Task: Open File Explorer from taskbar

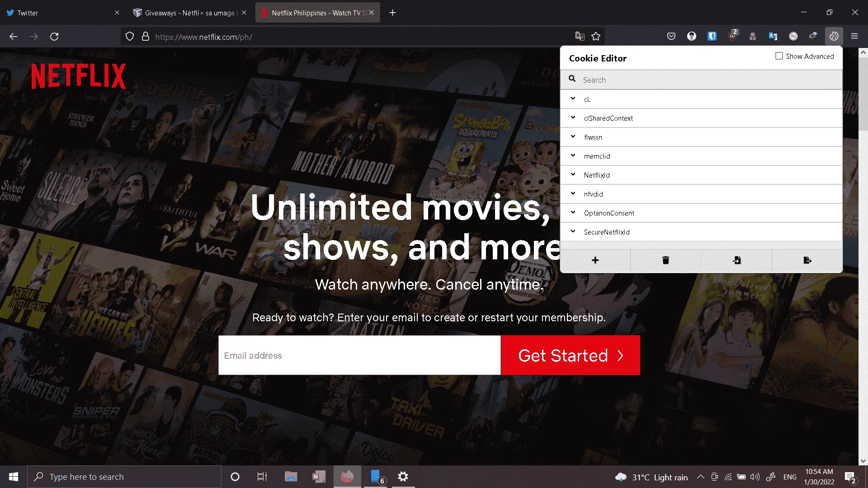Action: click(291, 477)
